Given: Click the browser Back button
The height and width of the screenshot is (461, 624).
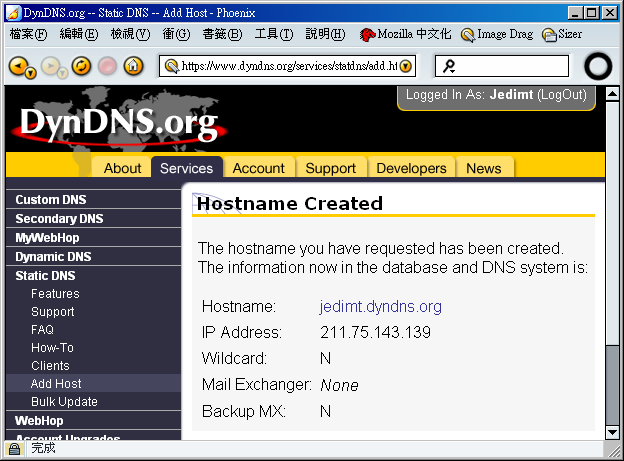Looking at the screenshot, I should tap(19, 65).
